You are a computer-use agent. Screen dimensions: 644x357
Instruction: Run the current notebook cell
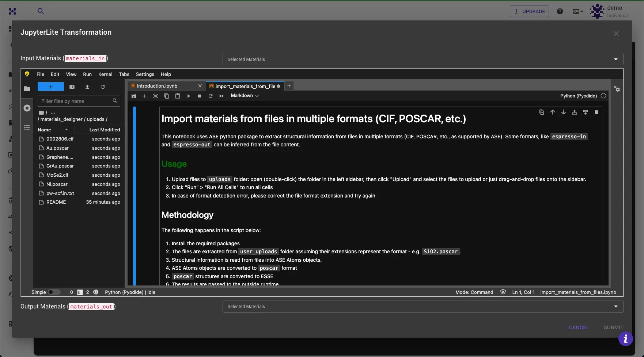189,96
